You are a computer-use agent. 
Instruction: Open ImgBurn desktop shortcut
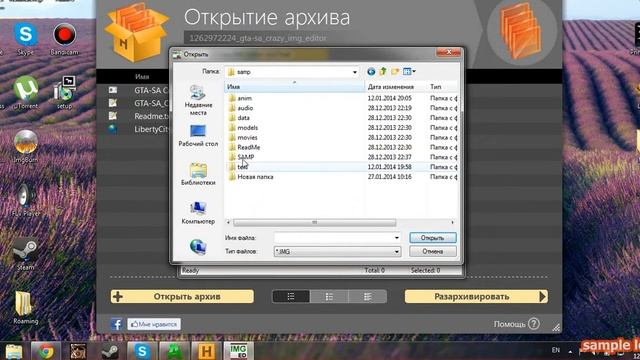tap(25, 147)
